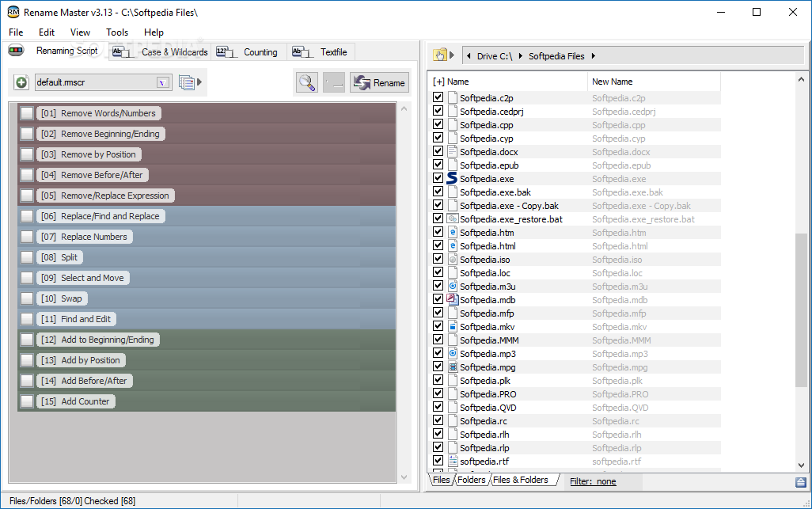
Task: Click the [+] expander in Name header
Action: (x=438, y=82)
